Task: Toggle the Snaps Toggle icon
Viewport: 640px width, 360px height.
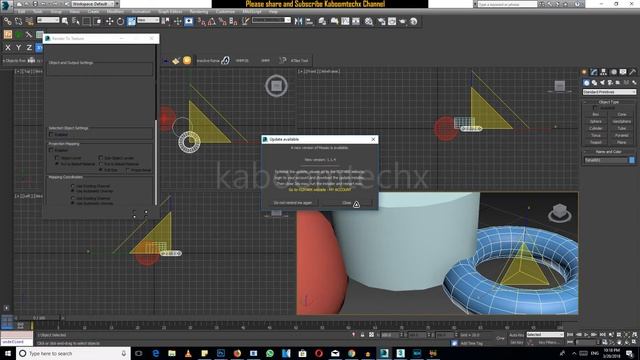Action: click(x=202, y=22)
